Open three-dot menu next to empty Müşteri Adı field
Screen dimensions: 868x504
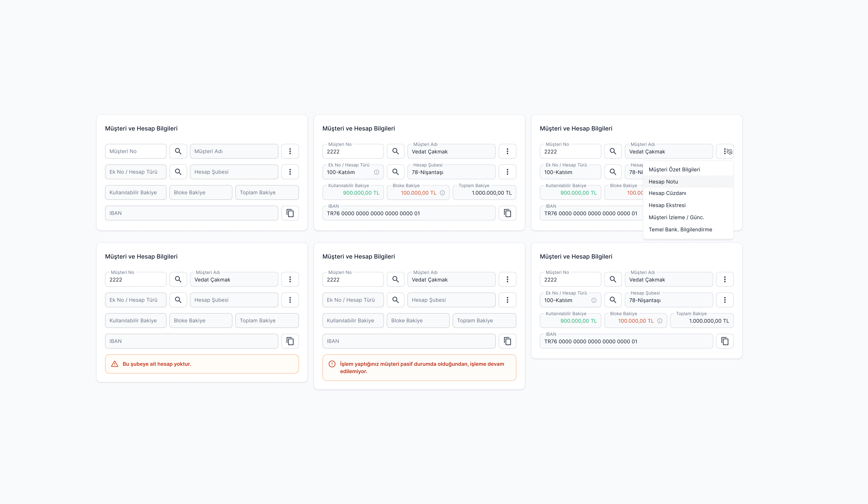click(x=290, y=151)
